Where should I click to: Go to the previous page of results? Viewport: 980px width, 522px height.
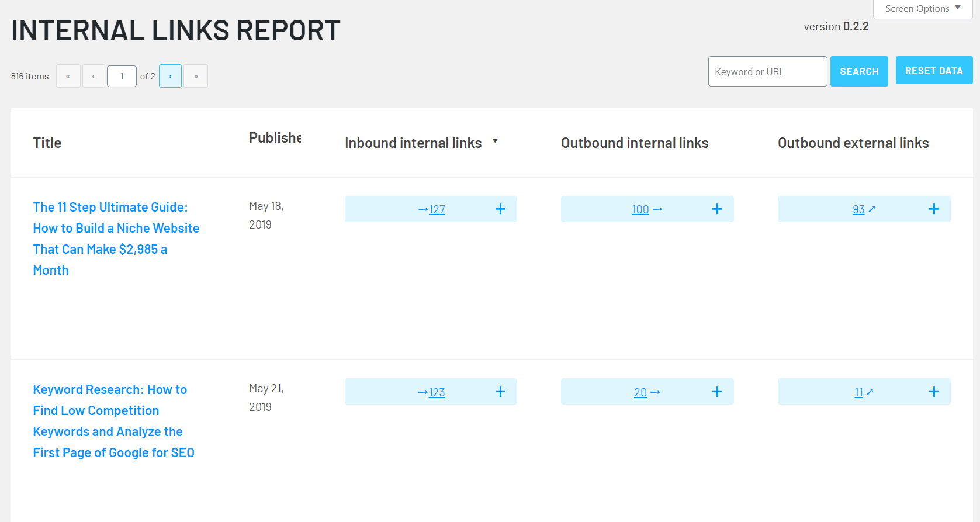94,76
